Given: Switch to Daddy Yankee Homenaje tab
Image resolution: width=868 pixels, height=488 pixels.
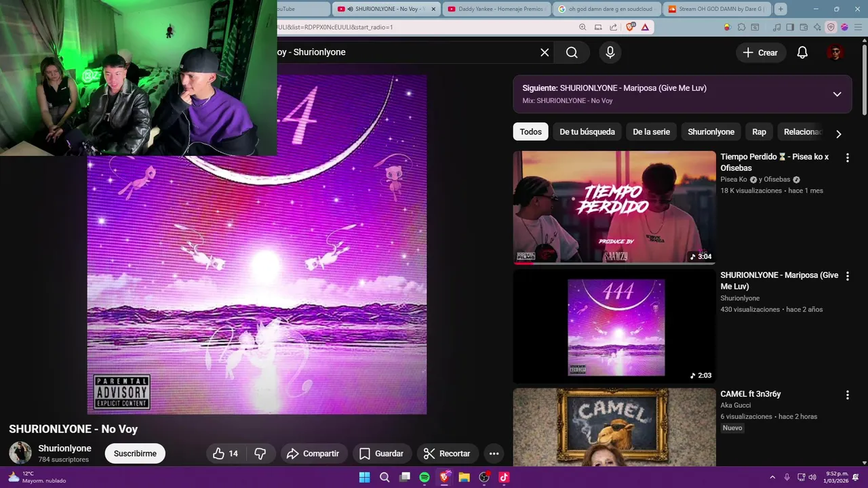Looking at the screenshot, I should click(497, 9).
